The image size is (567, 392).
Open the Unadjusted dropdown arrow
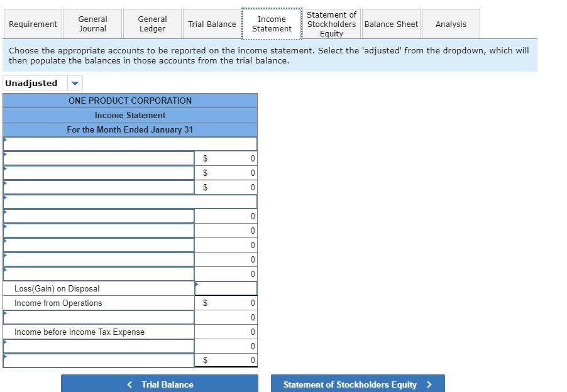tap(75, 83)
